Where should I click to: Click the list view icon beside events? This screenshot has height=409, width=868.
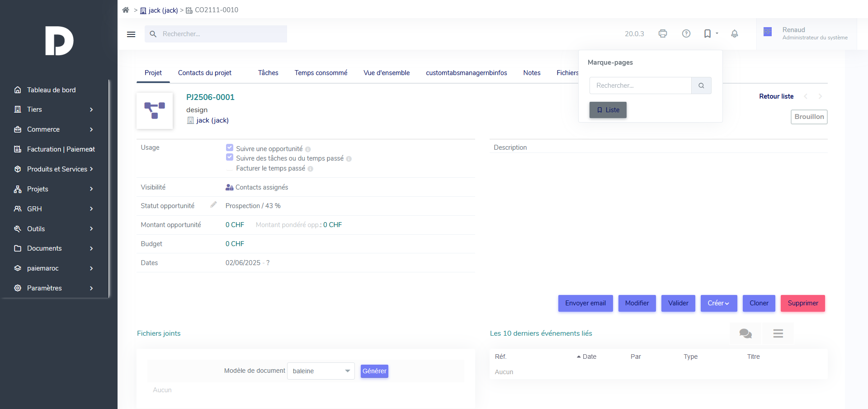point(778,333)
